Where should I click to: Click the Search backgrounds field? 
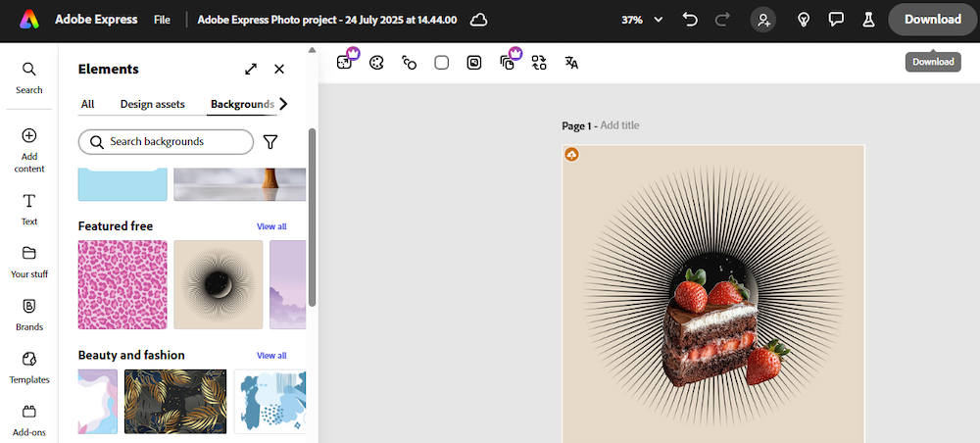pos(166,142)
